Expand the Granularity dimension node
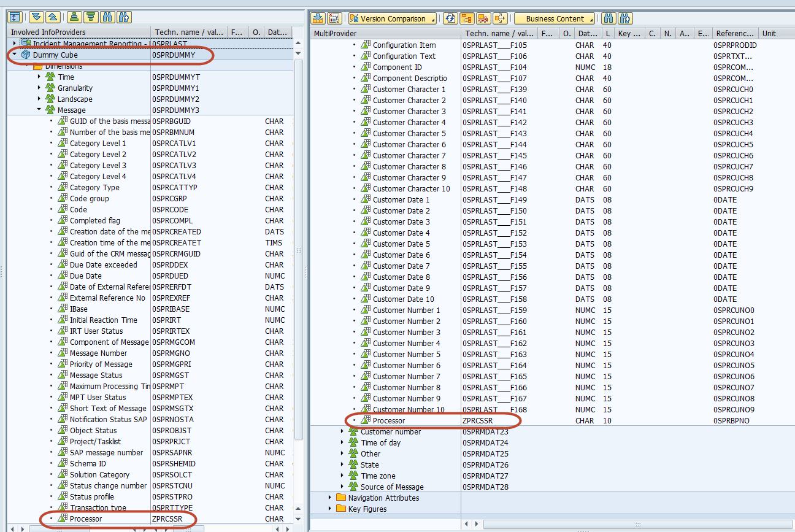 tap(39, 88)
